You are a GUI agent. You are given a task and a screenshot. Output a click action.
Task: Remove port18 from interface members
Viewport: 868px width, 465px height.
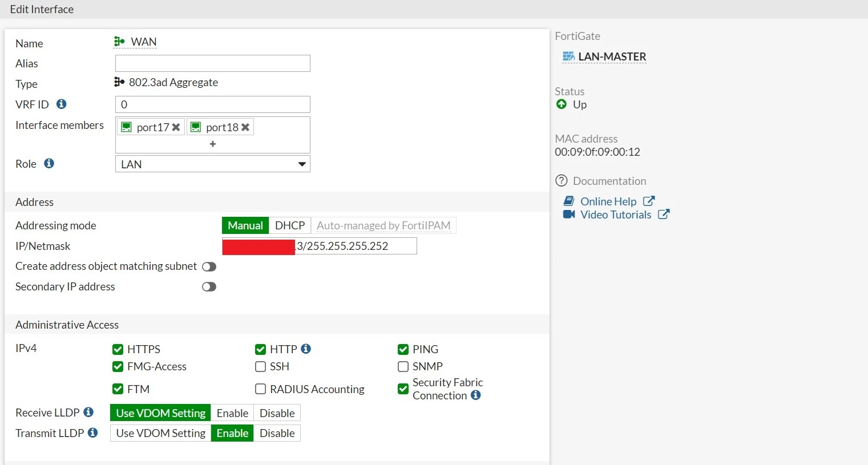click(245, 127)
